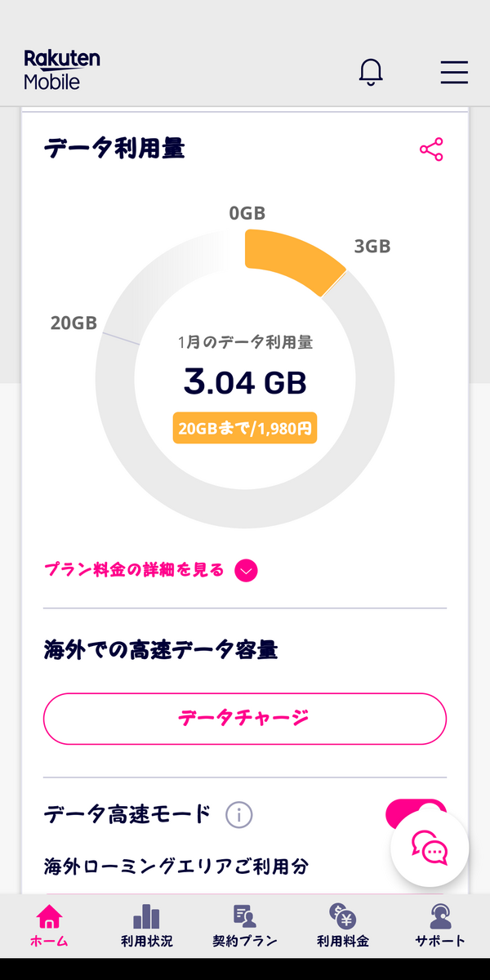Tap the 海外での高速データ容量 heading
The height and width of the screenshot is (980, 490).
[x=161, y=650]
